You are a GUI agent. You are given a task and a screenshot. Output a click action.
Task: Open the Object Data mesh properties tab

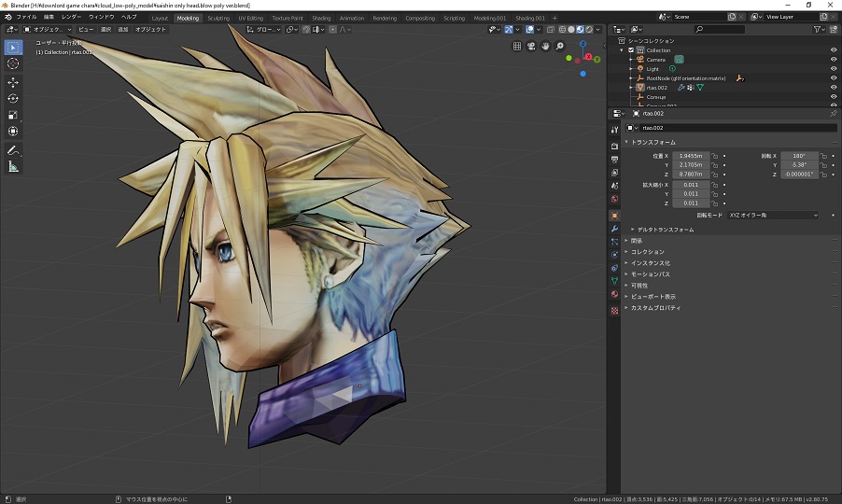(614, 281)
